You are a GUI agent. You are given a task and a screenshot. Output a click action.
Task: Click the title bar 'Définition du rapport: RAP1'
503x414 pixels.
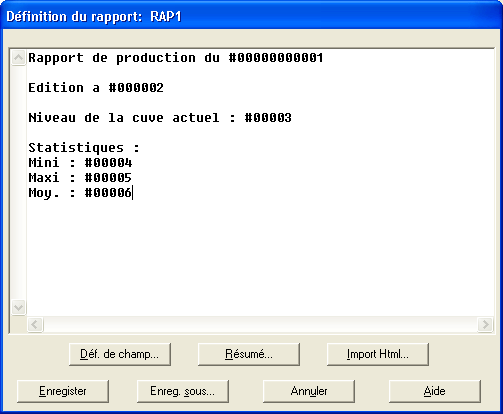point(94,16)
